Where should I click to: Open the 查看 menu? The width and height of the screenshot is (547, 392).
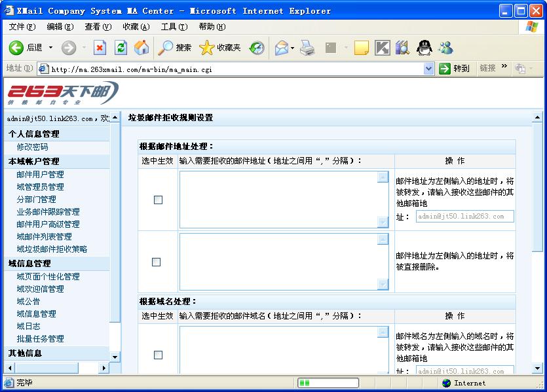(98, 27)
